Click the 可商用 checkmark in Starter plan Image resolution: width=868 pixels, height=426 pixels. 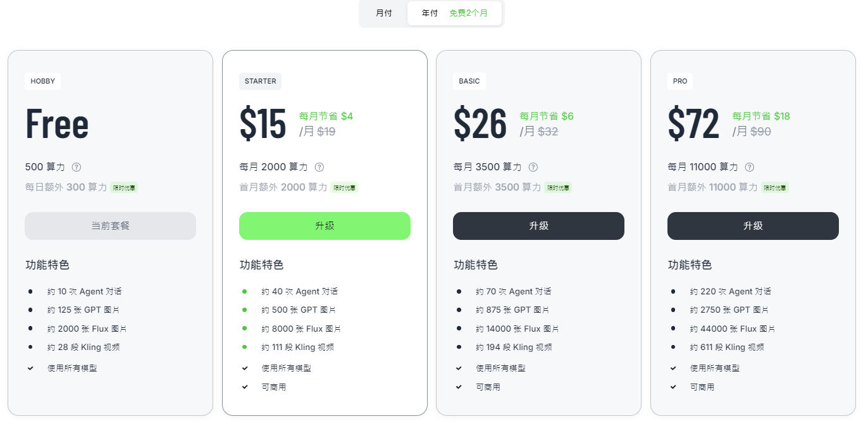[x=245, y=387]
